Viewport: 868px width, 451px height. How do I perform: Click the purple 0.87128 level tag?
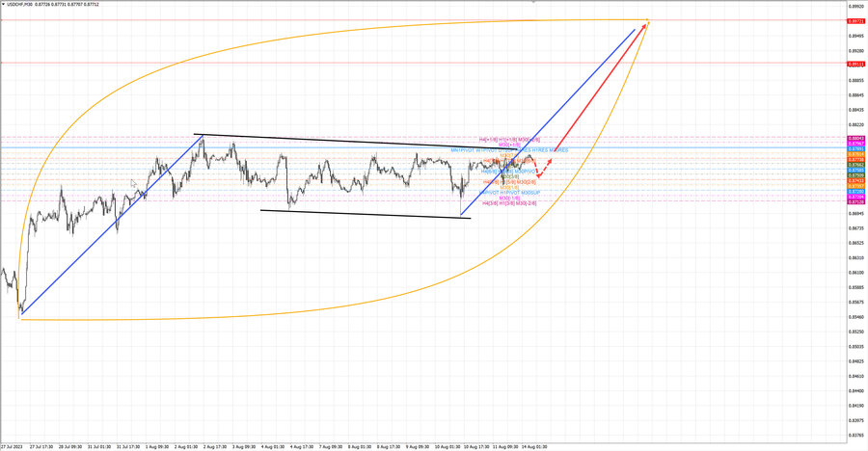click(x=855, y=202)
